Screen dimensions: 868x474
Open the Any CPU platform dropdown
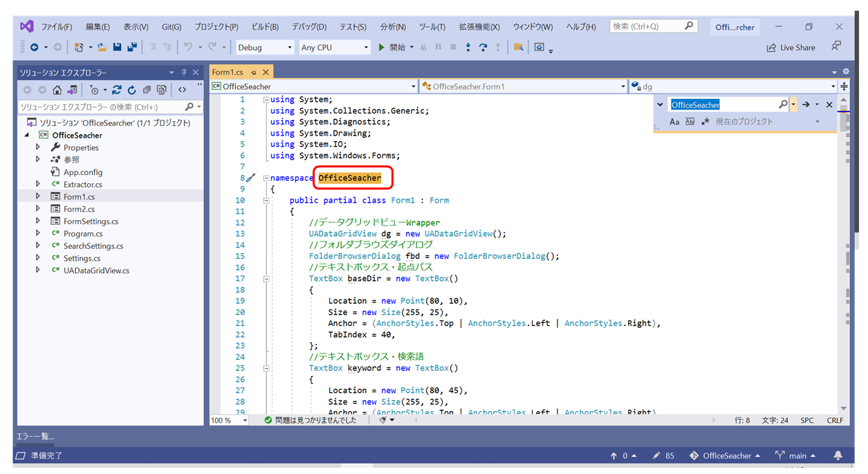335,48
